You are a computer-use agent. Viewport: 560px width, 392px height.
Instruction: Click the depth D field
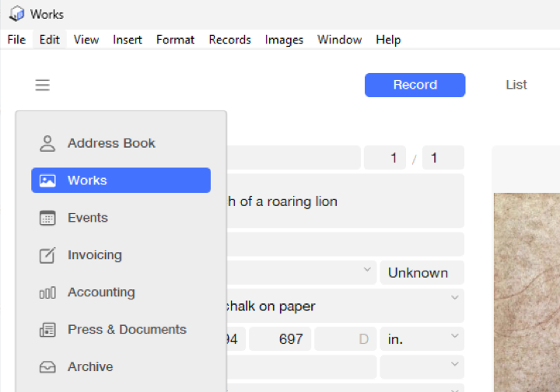[345, 339]
